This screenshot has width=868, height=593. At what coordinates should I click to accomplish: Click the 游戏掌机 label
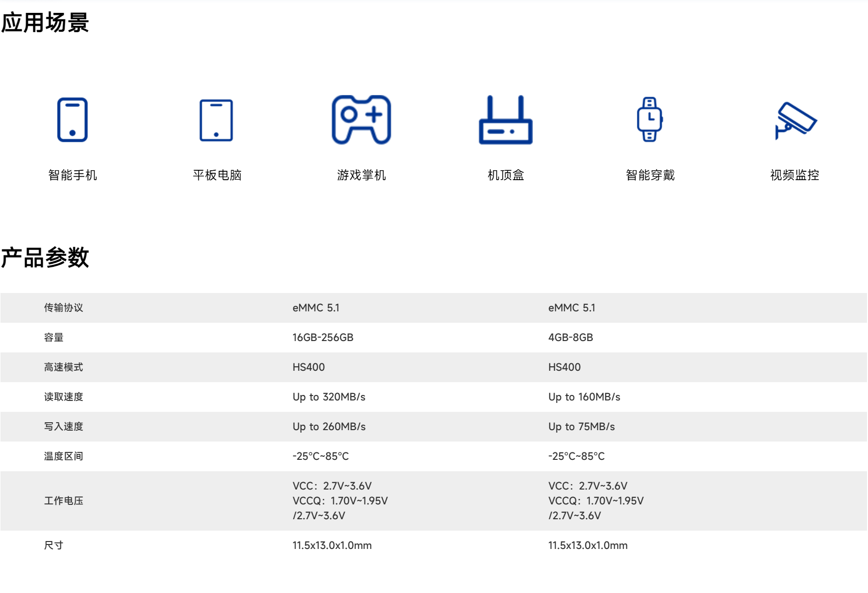click(x=361, y=175)
